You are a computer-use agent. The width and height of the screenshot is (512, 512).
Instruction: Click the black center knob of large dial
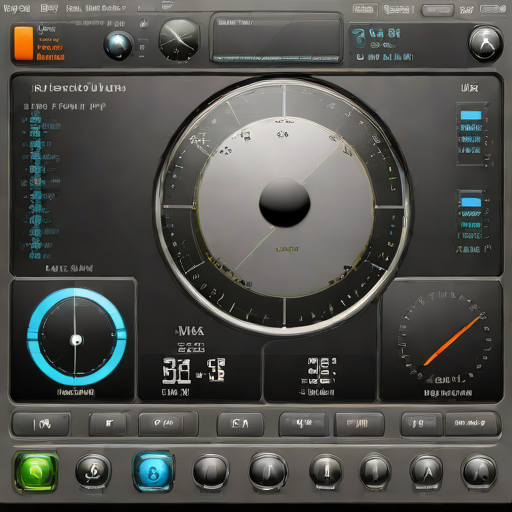(284, 203)
